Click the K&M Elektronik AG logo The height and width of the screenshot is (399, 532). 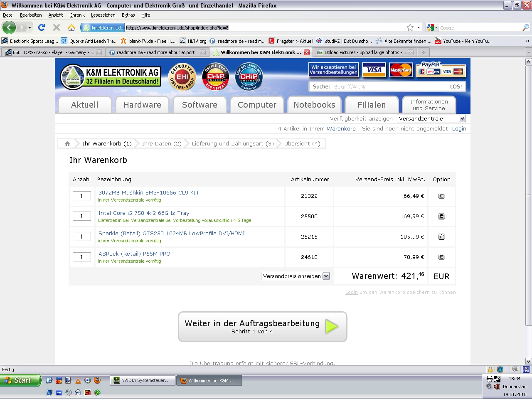point(110,77)
